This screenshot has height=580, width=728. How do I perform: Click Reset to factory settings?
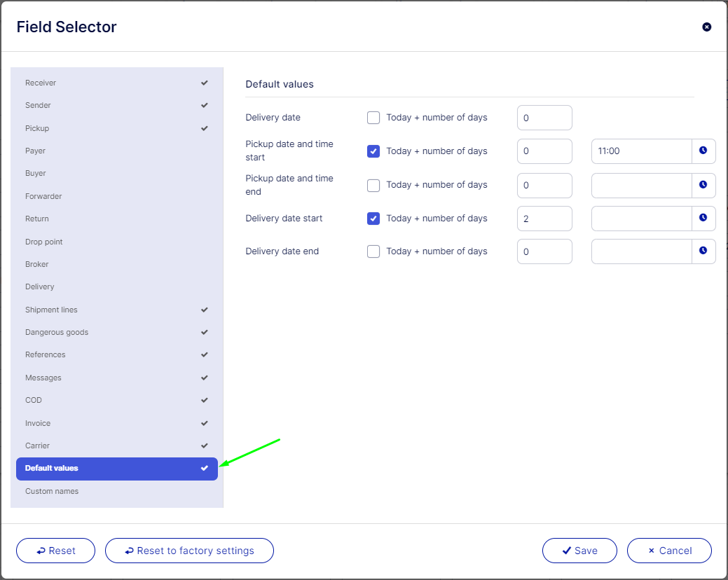[x=189, y=551]
